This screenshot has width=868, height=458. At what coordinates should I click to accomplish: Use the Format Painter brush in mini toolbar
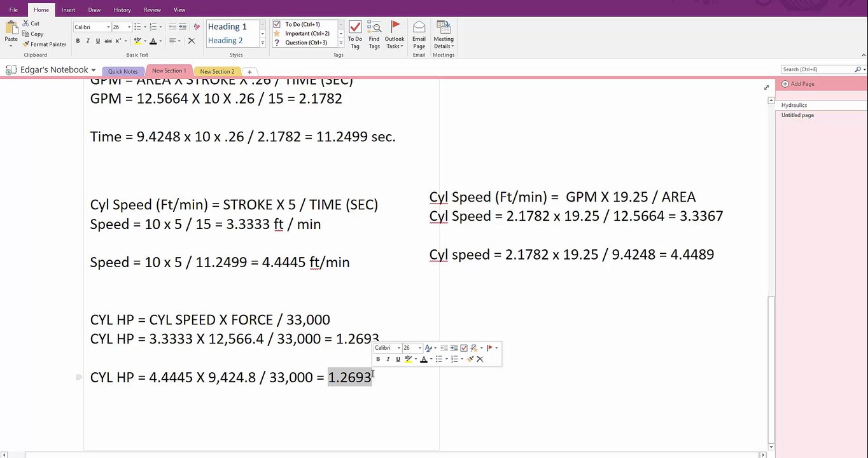pyautogui.click(x=470, y=359)
